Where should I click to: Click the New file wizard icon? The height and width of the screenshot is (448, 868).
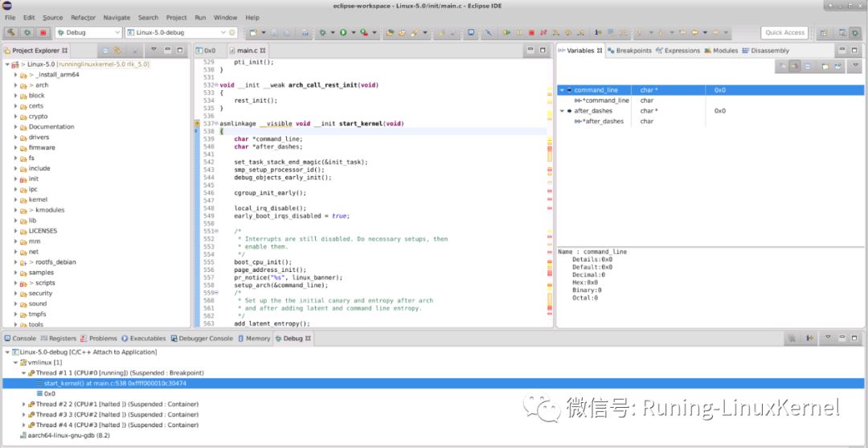coord(252,32)
